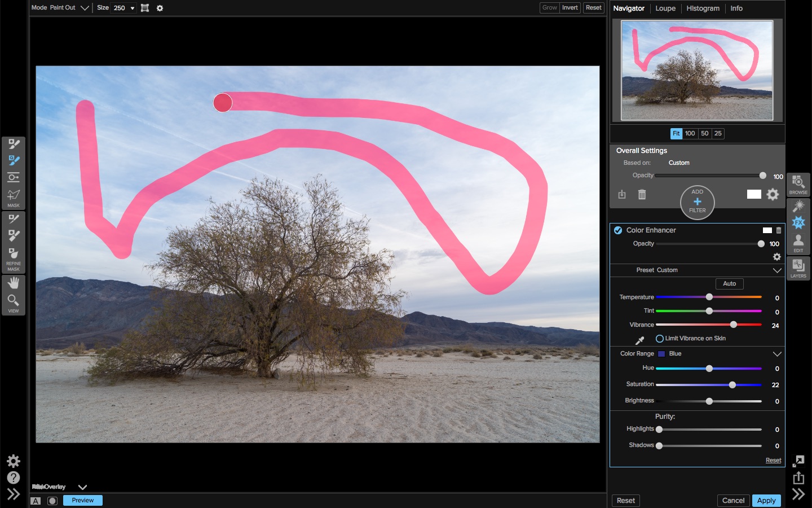Switch to the Histogram tab

(x=703, y=8)
